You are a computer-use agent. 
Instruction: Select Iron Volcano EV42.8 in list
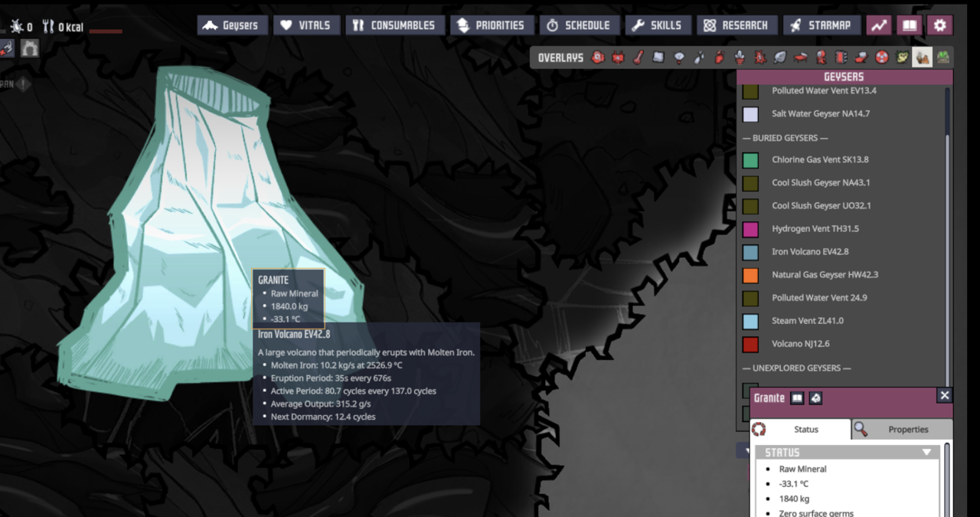pyautogui.click(x=810, y=251)
